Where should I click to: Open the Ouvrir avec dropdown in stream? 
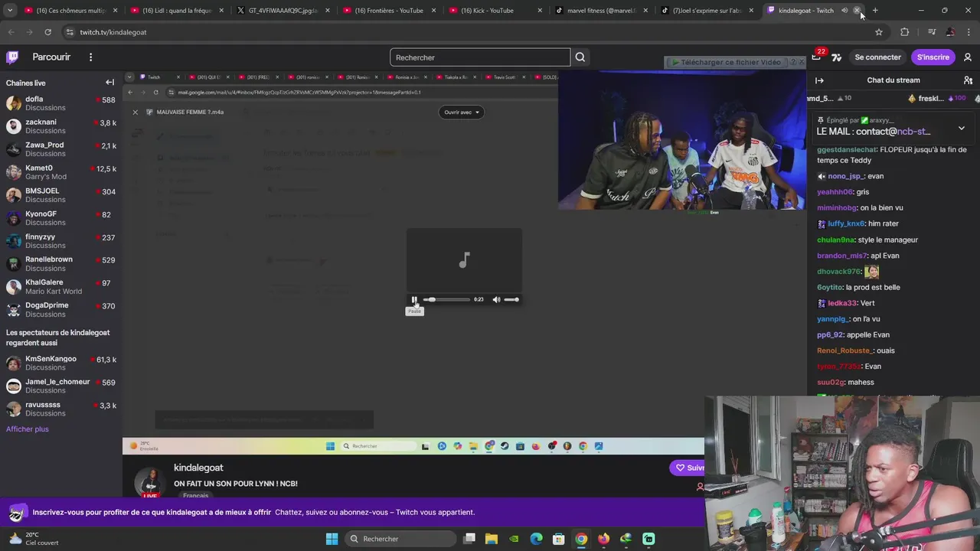461,112
